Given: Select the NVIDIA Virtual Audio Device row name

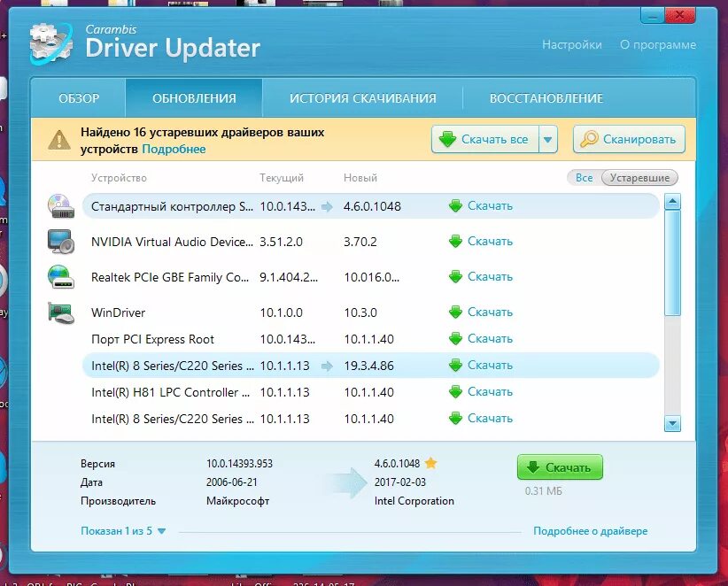Looking at the screenshot, I should pos(172,242).
